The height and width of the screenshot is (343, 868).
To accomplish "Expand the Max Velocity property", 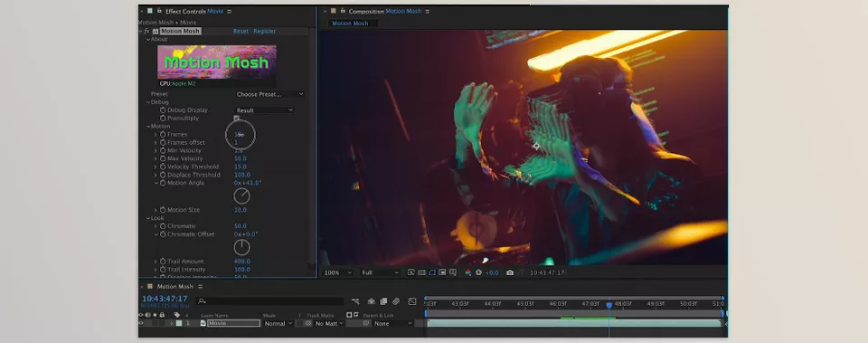I will [156, 159].
